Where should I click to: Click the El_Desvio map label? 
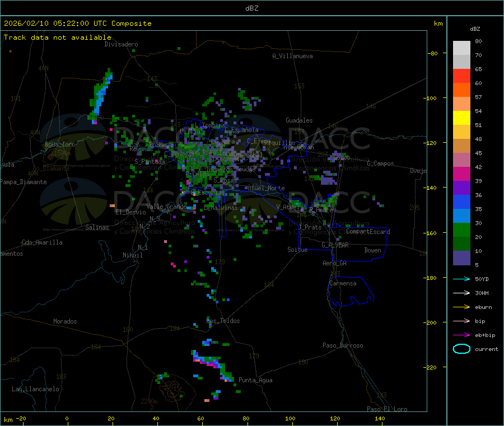coord(131,212)
